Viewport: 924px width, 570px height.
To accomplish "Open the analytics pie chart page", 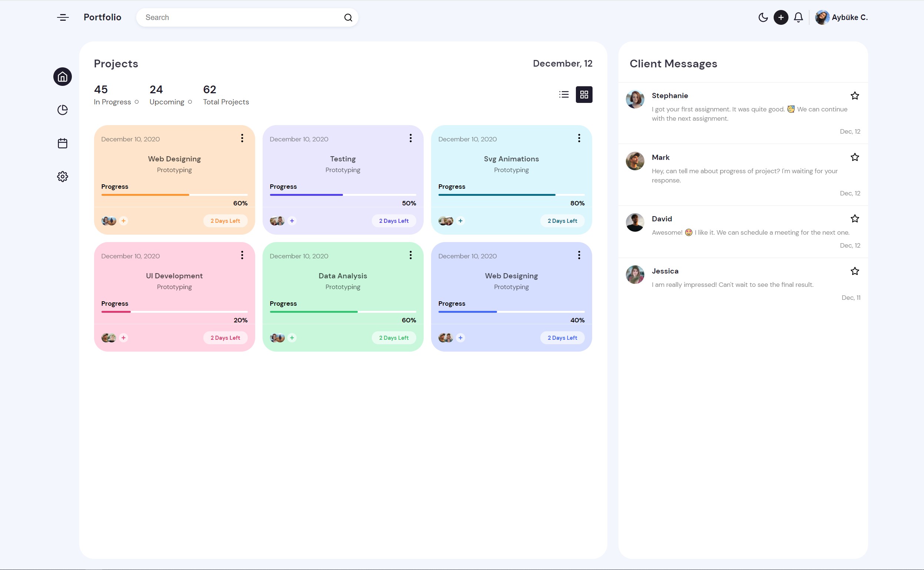I will coord(62,110).
